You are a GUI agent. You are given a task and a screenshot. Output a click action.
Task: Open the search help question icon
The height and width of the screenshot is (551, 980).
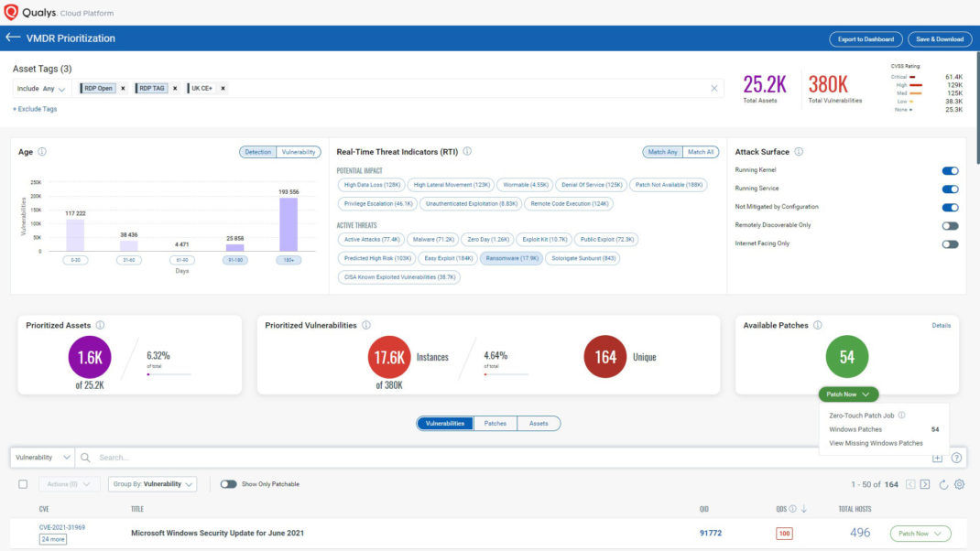tap(956, 458)
